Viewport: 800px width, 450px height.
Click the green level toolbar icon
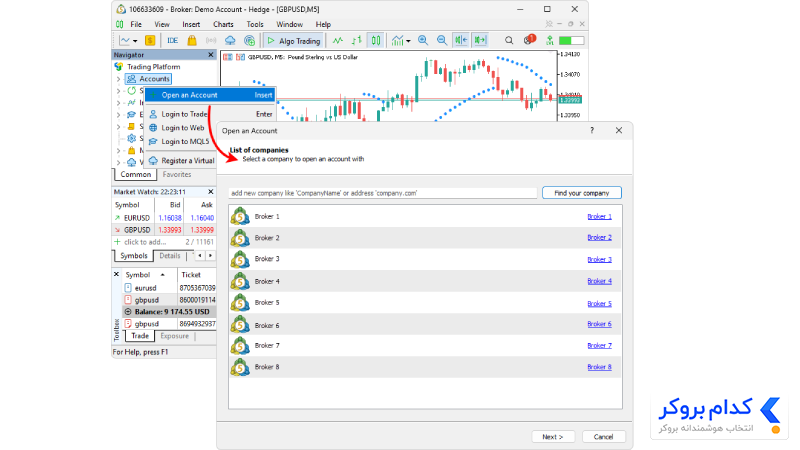[549, 40]
